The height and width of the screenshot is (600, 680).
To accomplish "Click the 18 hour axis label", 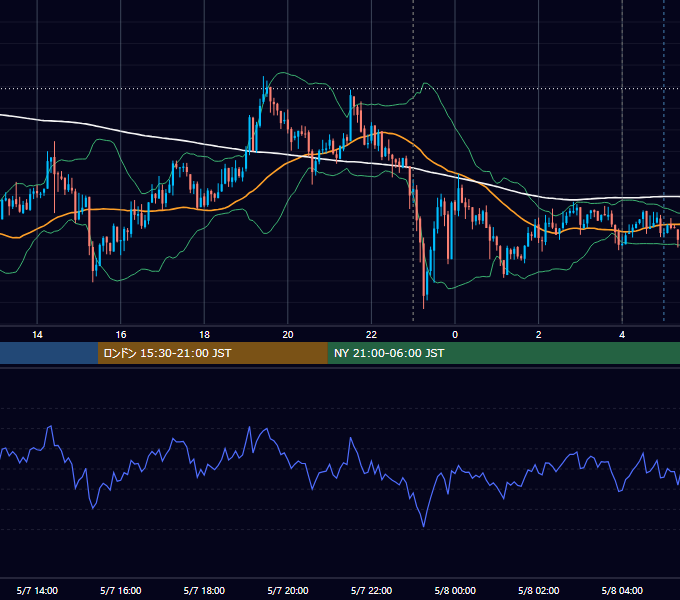I will click(204, 335).
